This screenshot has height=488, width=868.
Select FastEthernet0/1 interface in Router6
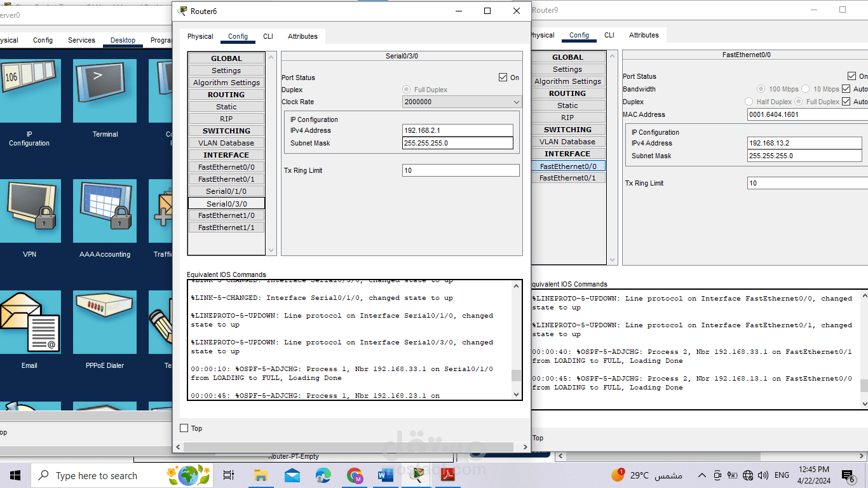coord(226,179)
